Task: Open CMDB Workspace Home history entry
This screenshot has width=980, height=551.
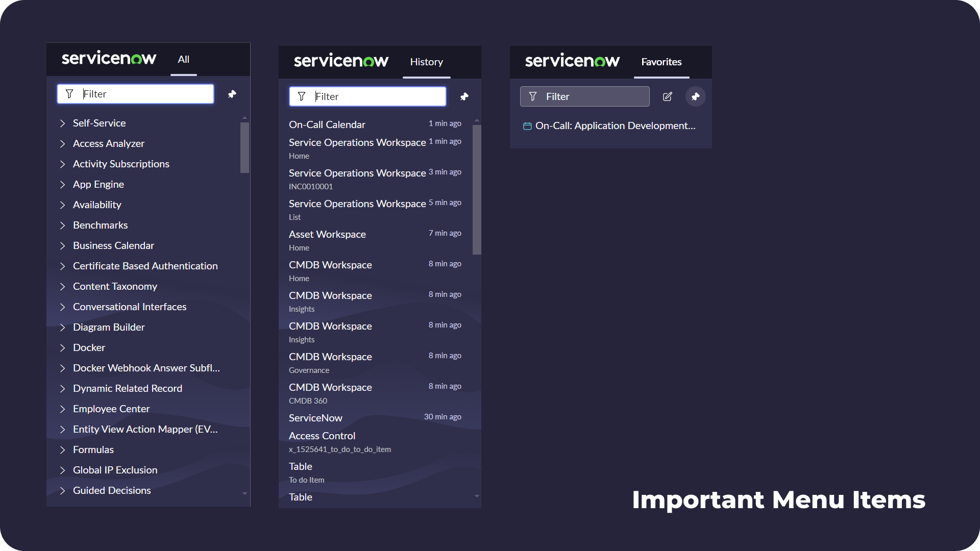Action: click(375, 271)
